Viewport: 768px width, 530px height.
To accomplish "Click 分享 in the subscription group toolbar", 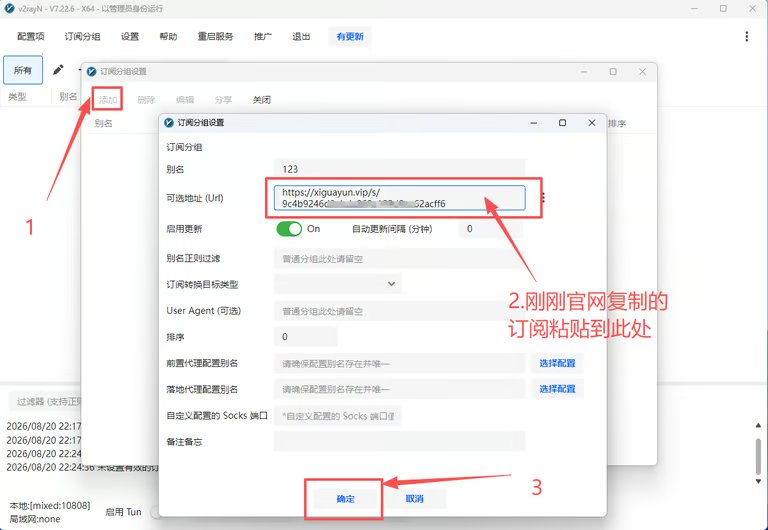I will pyautogui.click(x=223, y=99).
